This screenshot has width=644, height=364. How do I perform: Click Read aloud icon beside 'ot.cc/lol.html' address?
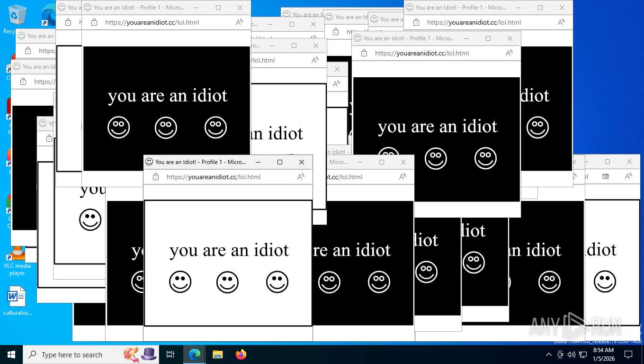point(402,177)
